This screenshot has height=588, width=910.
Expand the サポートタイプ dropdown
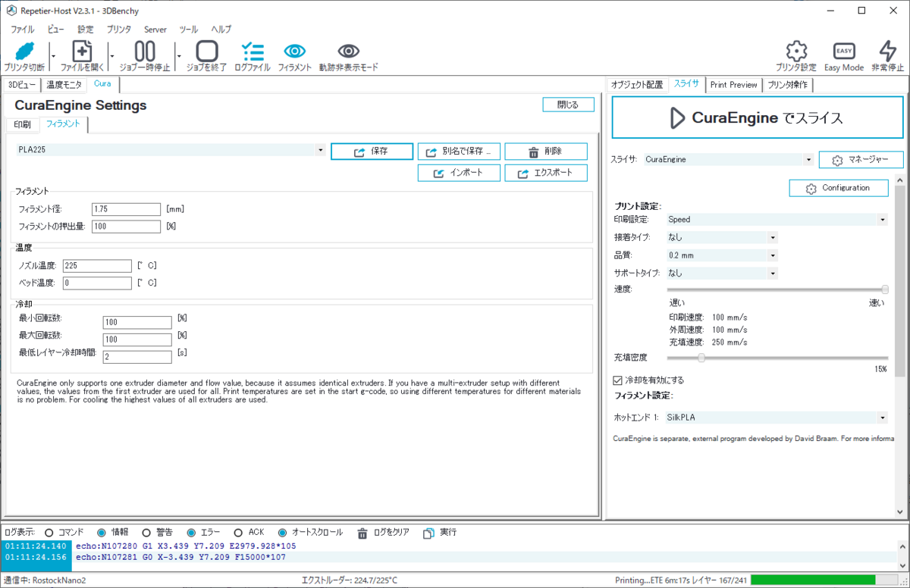pyautogui.click(x=773, y=273)
